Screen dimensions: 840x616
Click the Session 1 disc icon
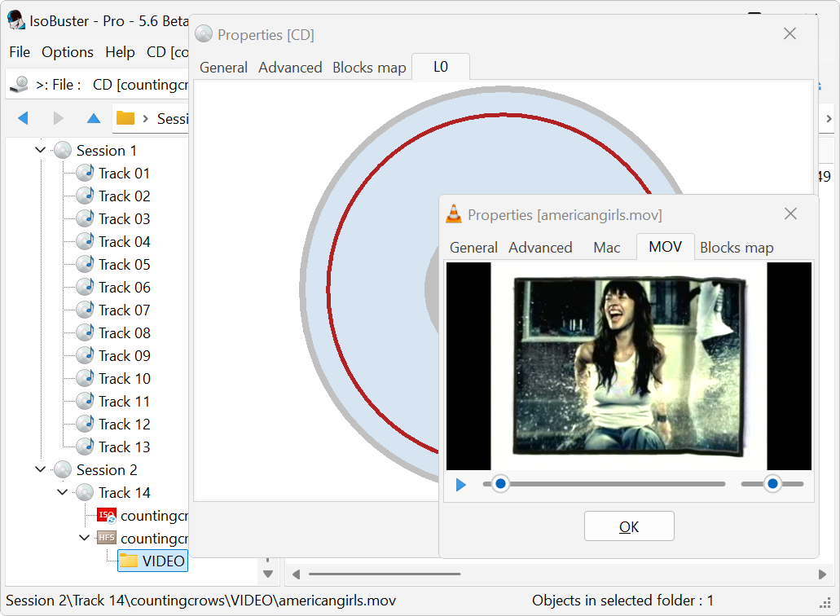pos(63,151)
